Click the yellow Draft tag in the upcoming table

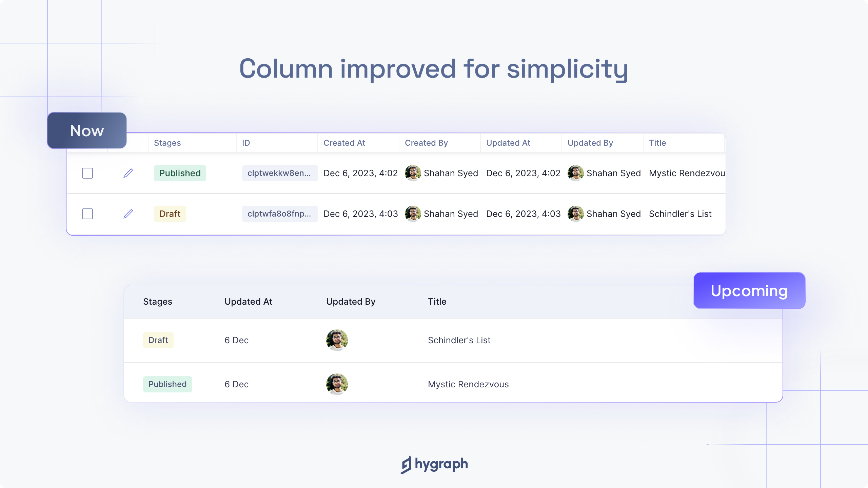pos(158,340)
